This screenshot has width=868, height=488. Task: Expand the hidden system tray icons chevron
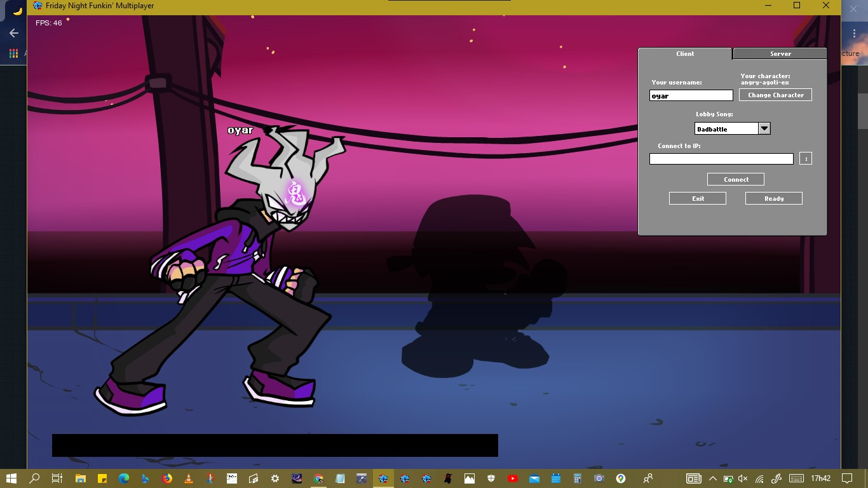tap(713, 478)
